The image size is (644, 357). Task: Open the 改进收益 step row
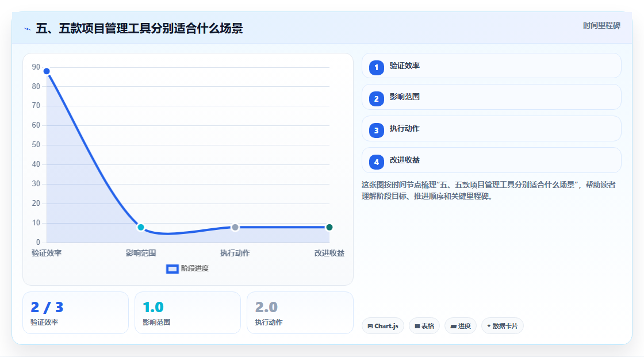click(491, 160)
